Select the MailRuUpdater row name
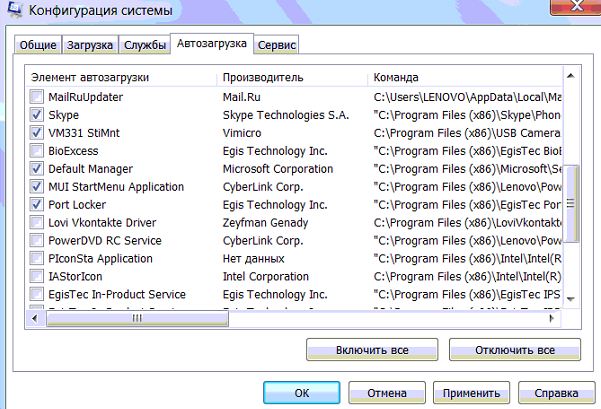This screenshot has width=601, height=409. tap(85, 97)
